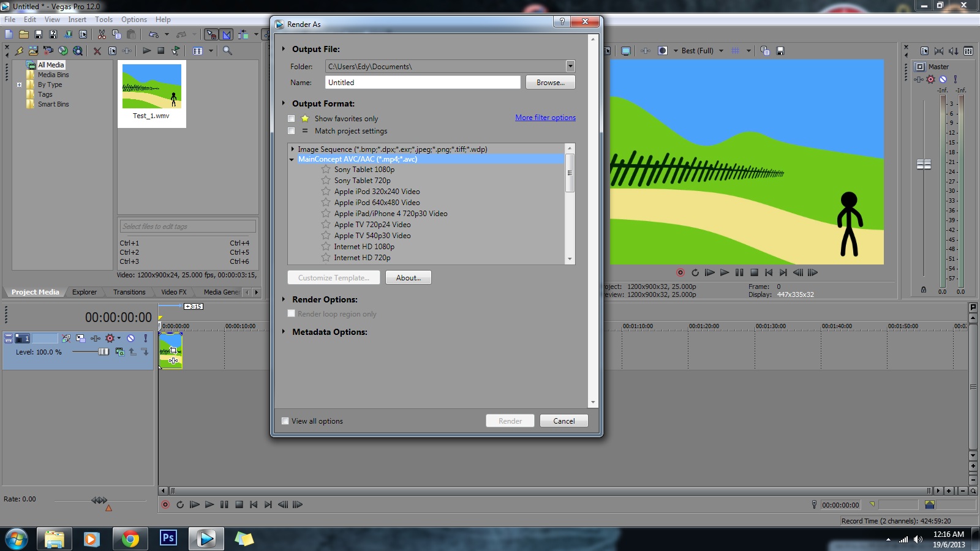Open the File menu
The width and height of the screenshot is (980, 551).
[x=10, y=20]
